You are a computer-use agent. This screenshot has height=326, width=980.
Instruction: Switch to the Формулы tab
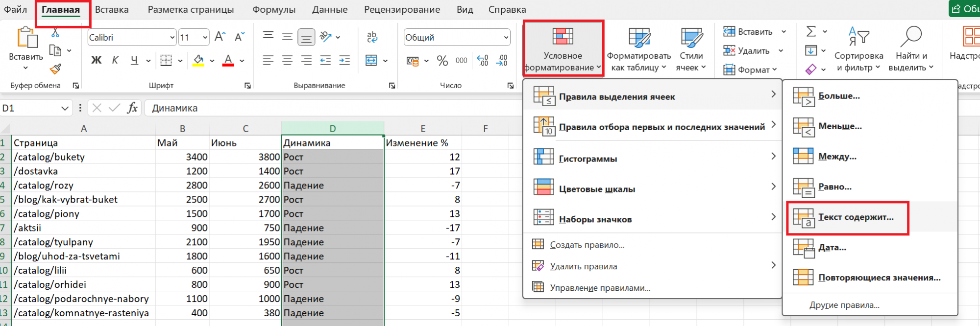tap(274, 9)
